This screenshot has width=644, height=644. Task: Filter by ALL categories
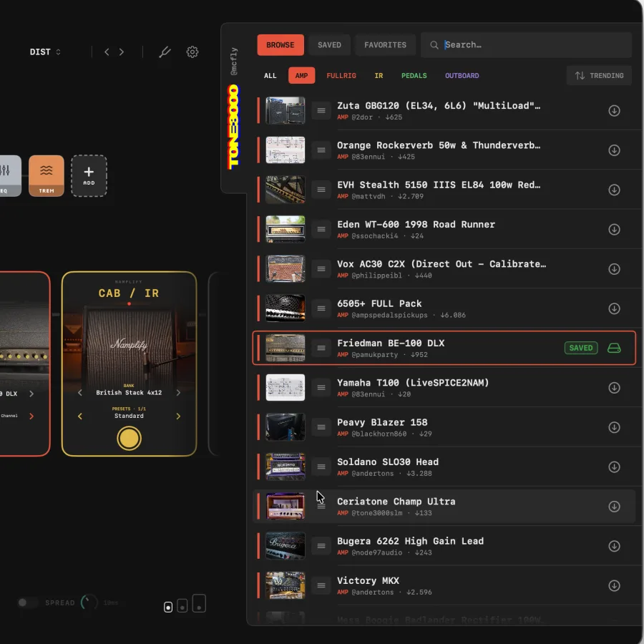coord(270,76)
